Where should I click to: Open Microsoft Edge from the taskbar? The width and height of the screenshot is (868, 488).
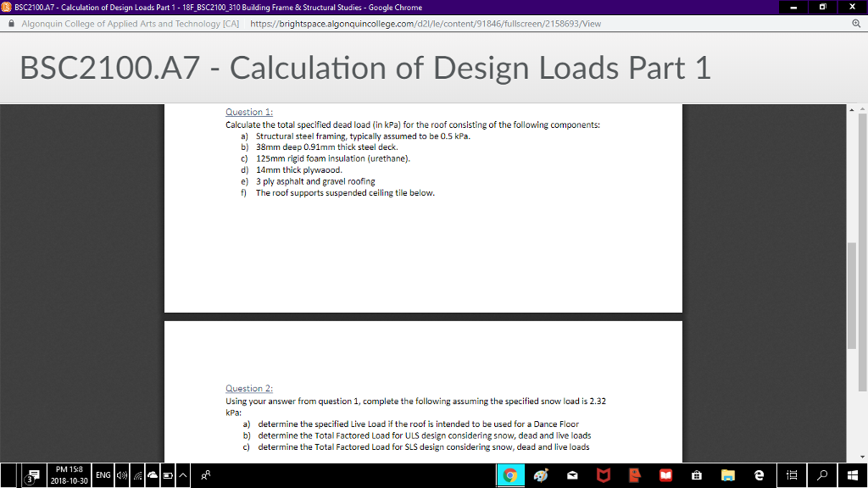click(759, 475)
